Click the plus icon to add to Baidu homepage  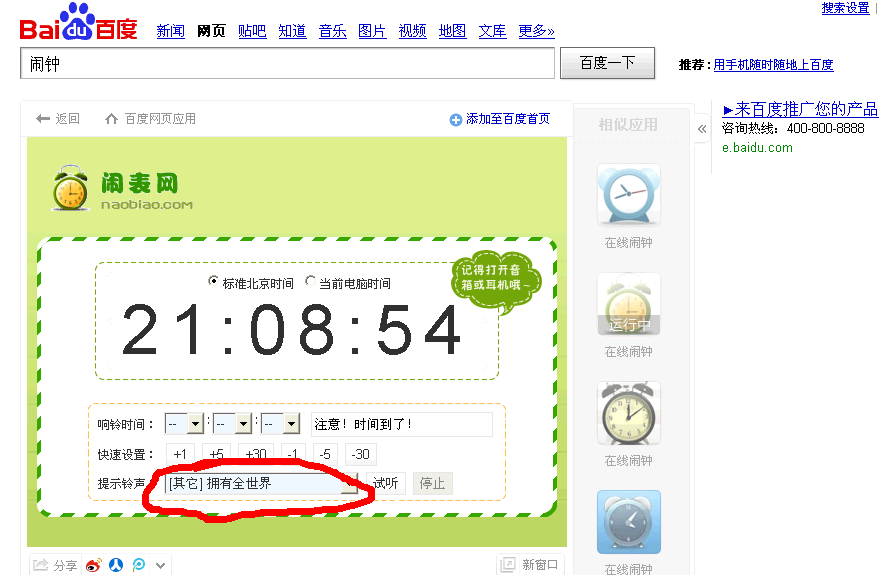(x=456, y=120)
